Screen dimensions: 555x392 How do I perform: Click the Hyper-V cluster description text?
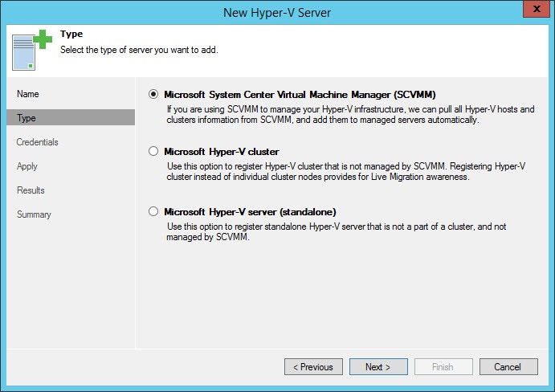346,171
